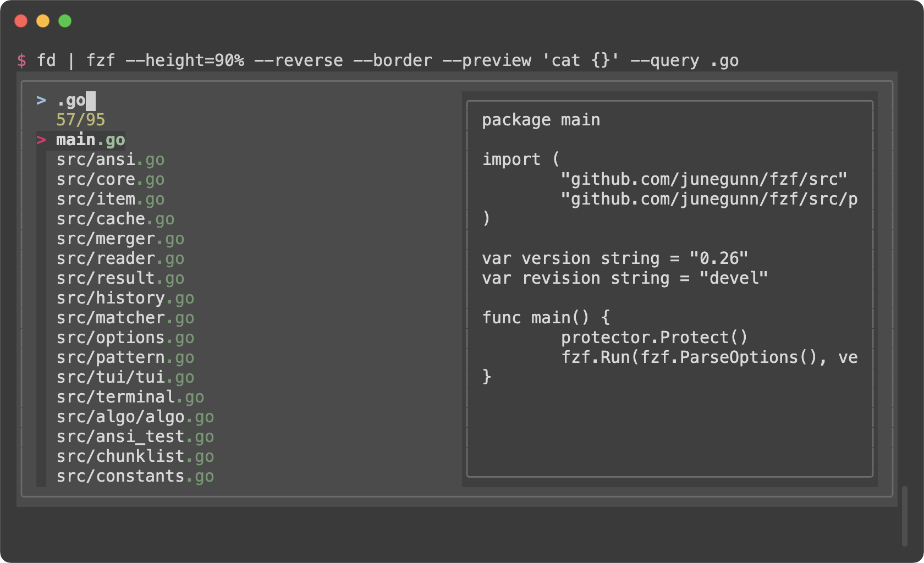Select src/tui/tui.go in the list

pos(125,378)
